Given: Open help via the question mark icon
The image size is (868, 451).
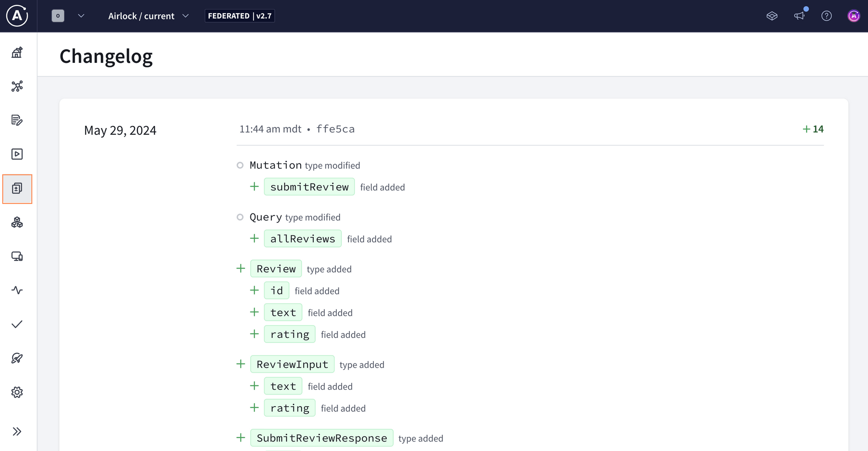Looking at the screenshot, I should click(827, 15).
